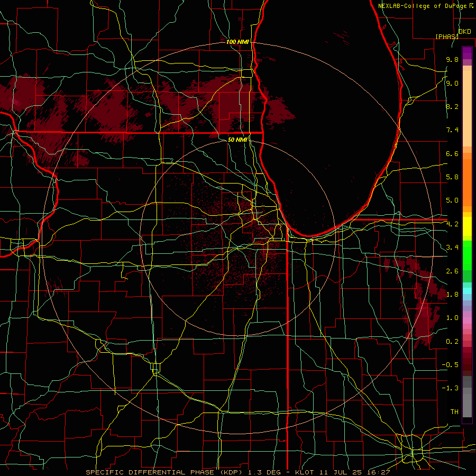The height and width of the screenshot is (476, 476).
Task: Click the 100 NMI range ring label
Action: [x=237, y=42]
